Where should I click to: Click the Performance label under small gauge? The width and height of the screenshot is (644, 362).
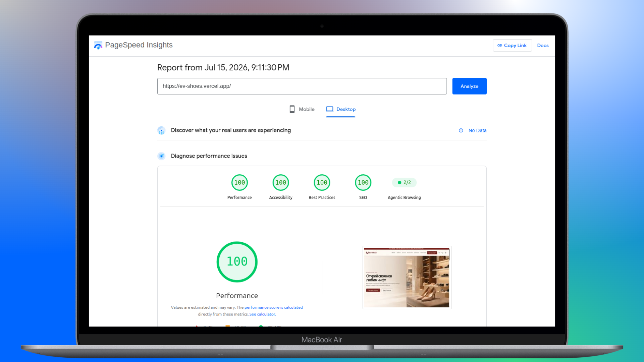[x=239, y=198]
